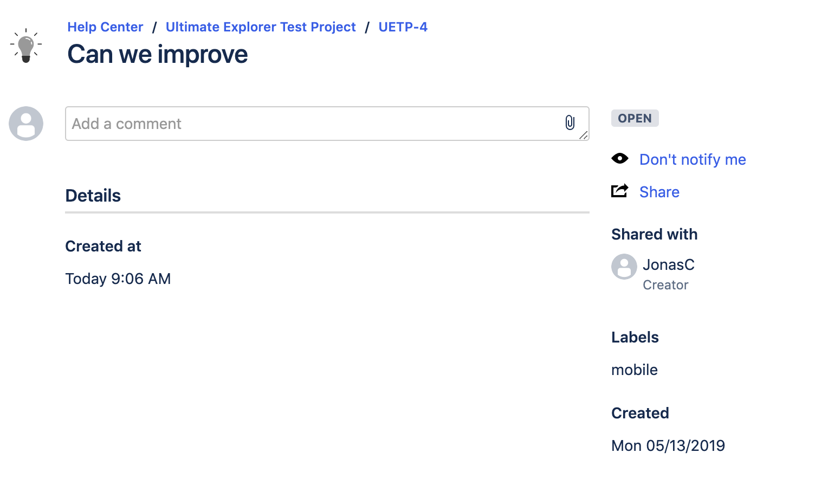Open Ultimate Explorer Test Project breadcrumb

(261, 27)
